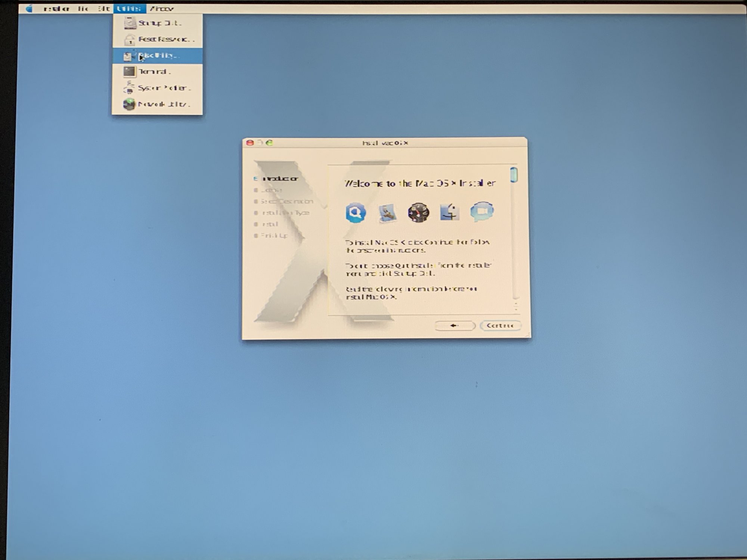Zoom the Install Mac OS X window
Image resolution: width=747 pixels, height=560 pixels.
click(x=270, y=143)
